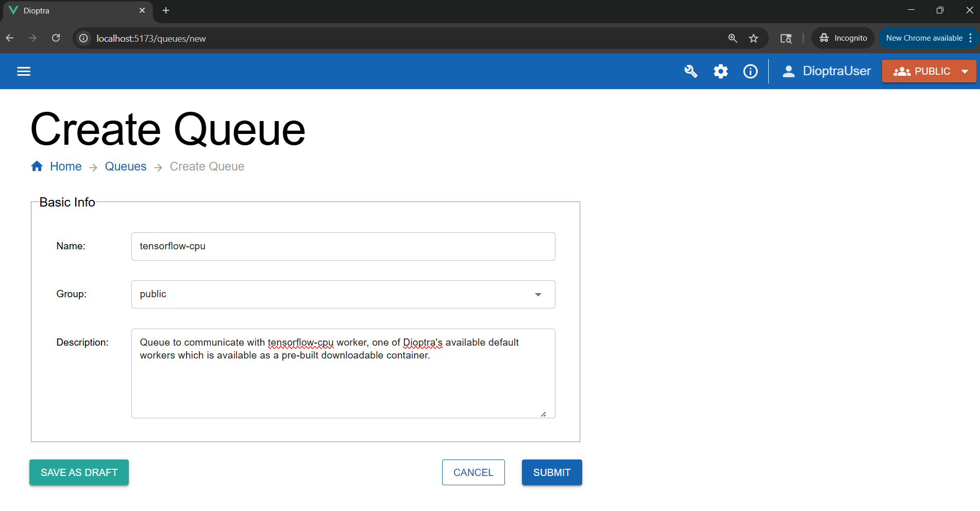Image resolution: width=980 pixels, height=511 pixels.
Task: Open the navigation hamburger menu
Action: click(x=24, y=71)
